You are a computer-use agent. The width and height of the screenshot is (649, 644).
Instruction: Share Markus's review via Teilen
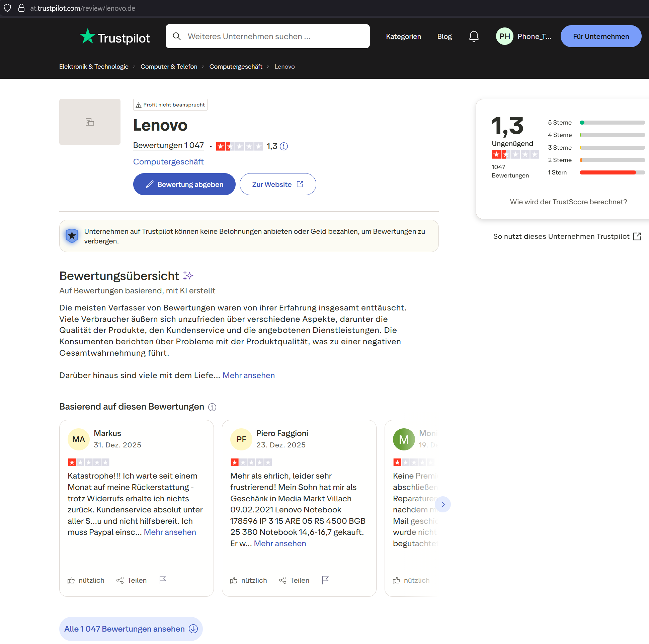[x=131, y=580]
